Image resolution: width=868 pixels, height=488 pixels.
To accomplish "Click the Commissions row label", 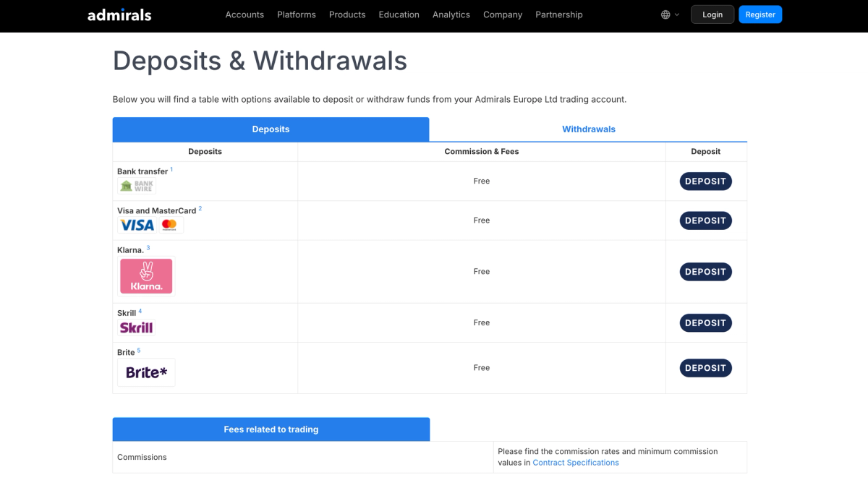I will coord(142,457).
